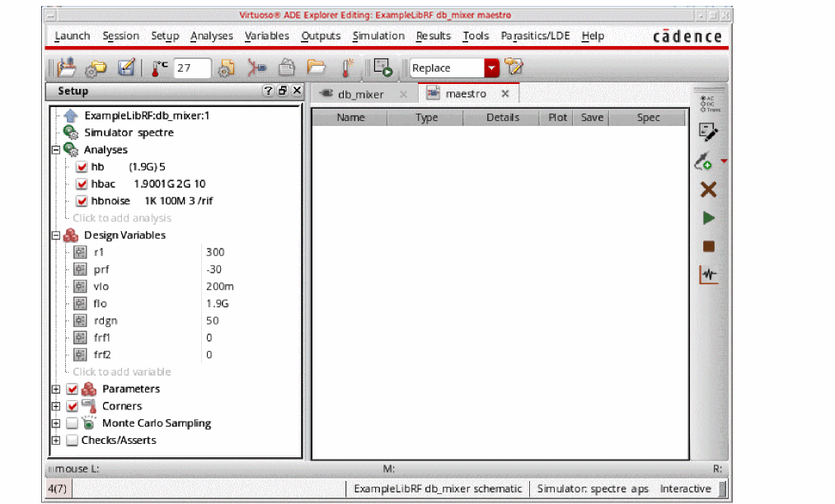Viewport: 835px width, 504px height.
Task: Collapse the Design Variables section
Action: [x=56, y=236]
